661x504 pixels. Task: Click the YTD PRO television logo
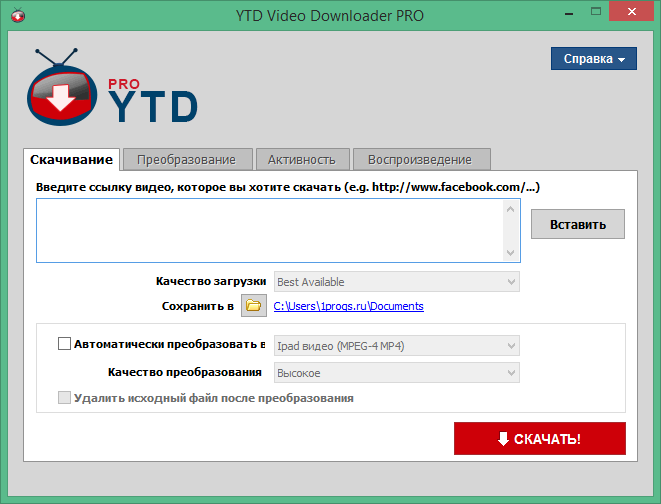(x=62, y=87)
